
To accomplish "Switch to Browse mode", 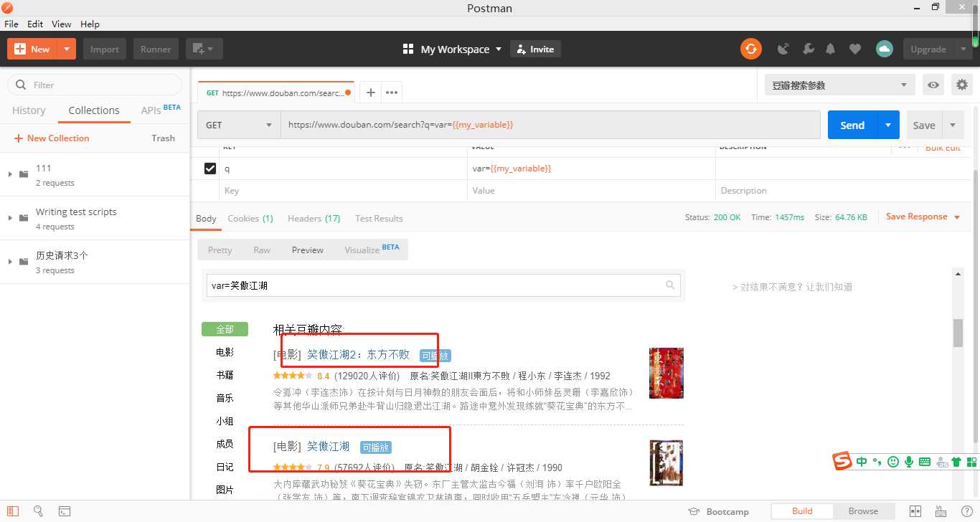I will pyautogui.click(x=863, y=511).
